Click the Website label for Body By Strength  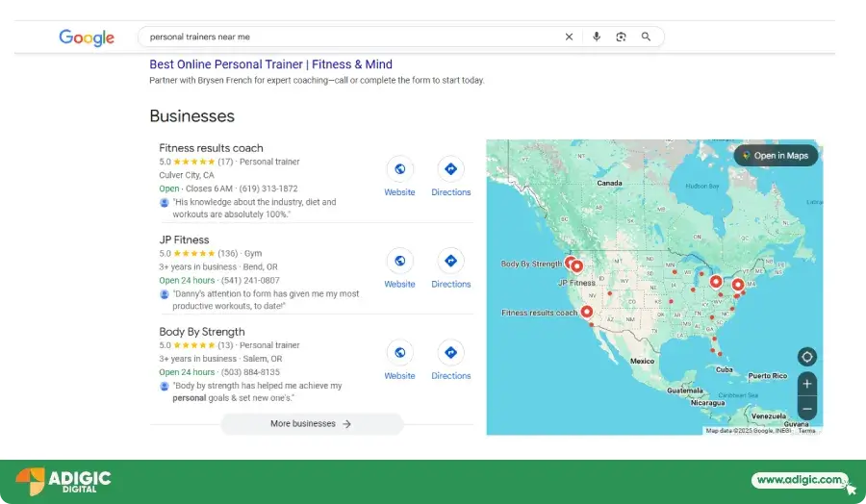coord(400,375)
